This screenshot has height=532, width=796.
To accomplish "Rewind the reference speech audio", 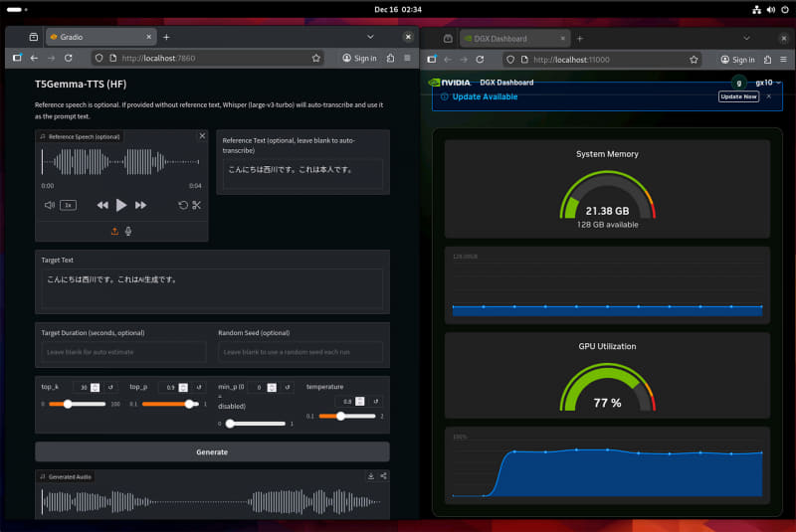I will pos(102,205).
